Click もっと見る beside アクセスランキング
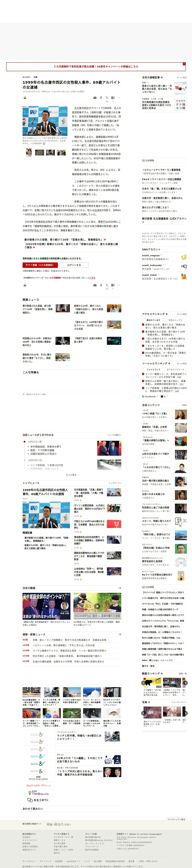Image resolution: width=192 pixels, height=868 pixels. (182, 314)
